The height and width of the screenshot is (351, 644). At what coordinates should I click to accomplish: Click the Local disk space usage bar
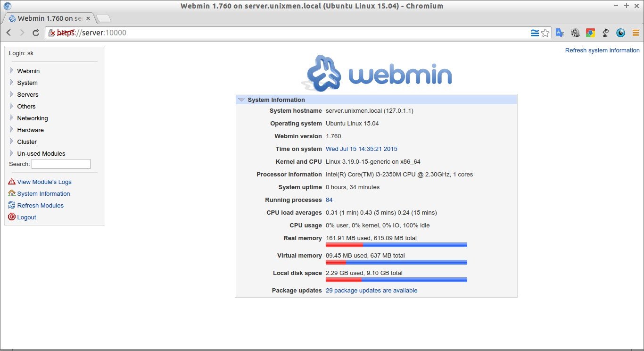(x=396, y=280)
